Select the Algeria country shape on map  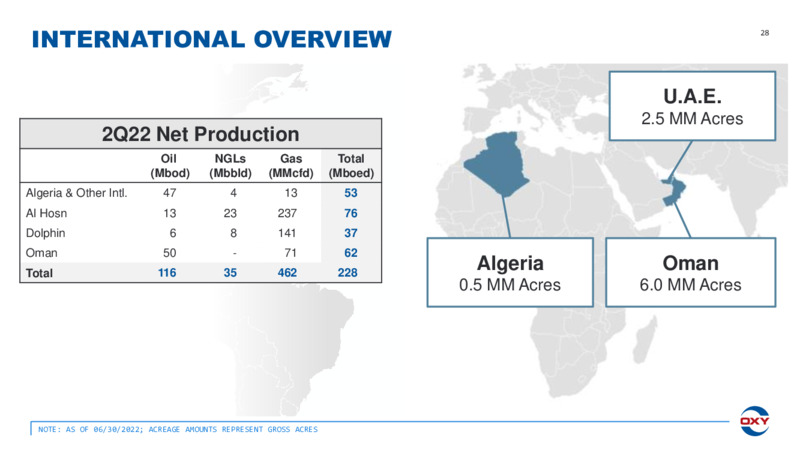point(497,163)
